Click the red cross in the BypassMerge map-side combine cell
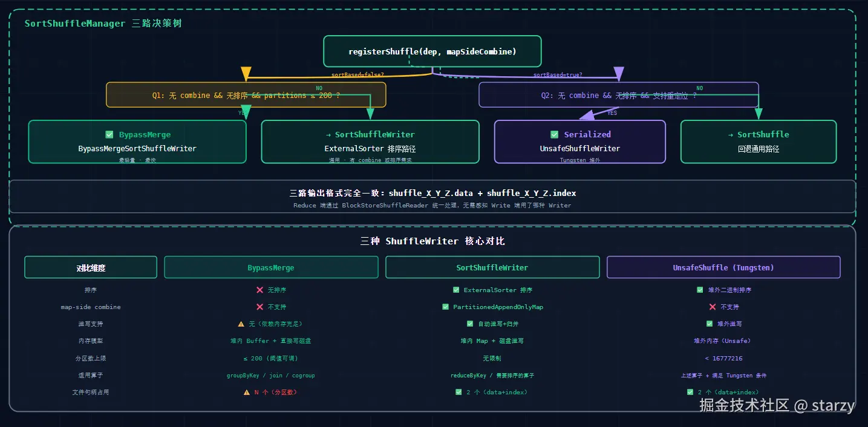 coord(260,307)
